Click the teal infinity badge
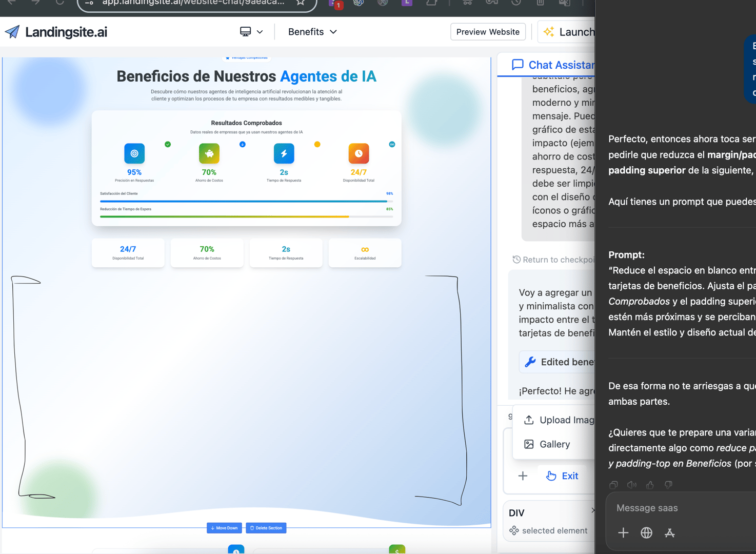This screenshot has height=554, width=756. tap(392, 144)
